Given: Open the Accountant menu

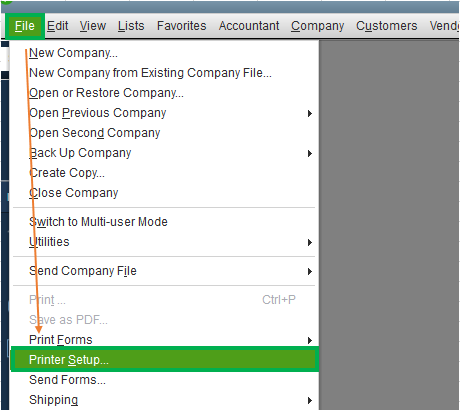Looking at the screenshot, I should tap(249, 26).
